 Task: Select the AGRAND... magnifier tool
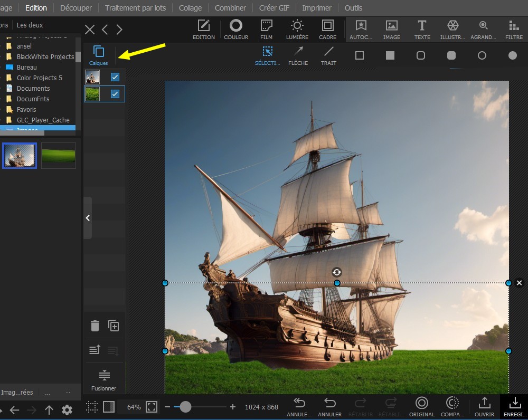[x=483, y=30]
